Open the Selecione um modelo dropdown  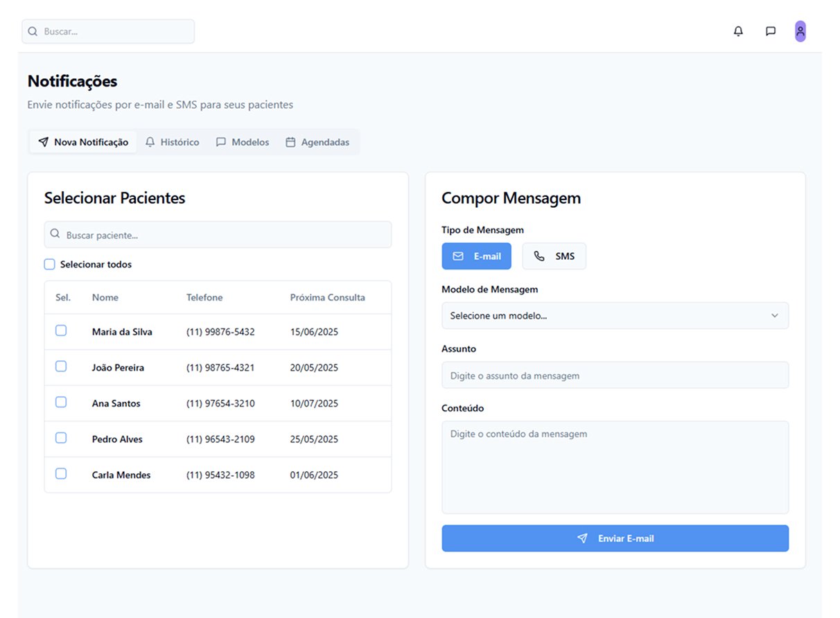click(x=614, y=316)
